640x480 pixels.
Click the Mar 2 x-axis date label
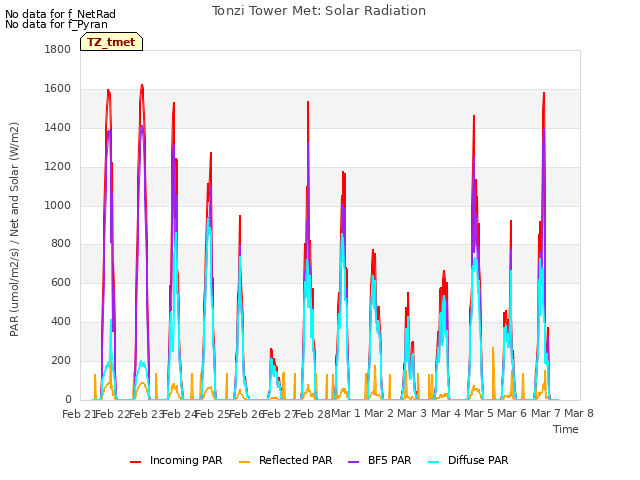[379, 413]
